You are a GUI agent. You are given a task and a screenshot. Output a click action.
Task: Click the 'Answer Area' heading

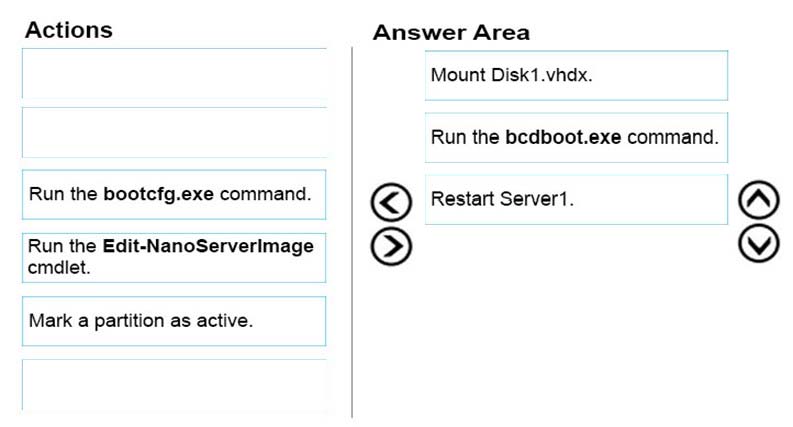[x=451, y=32]
